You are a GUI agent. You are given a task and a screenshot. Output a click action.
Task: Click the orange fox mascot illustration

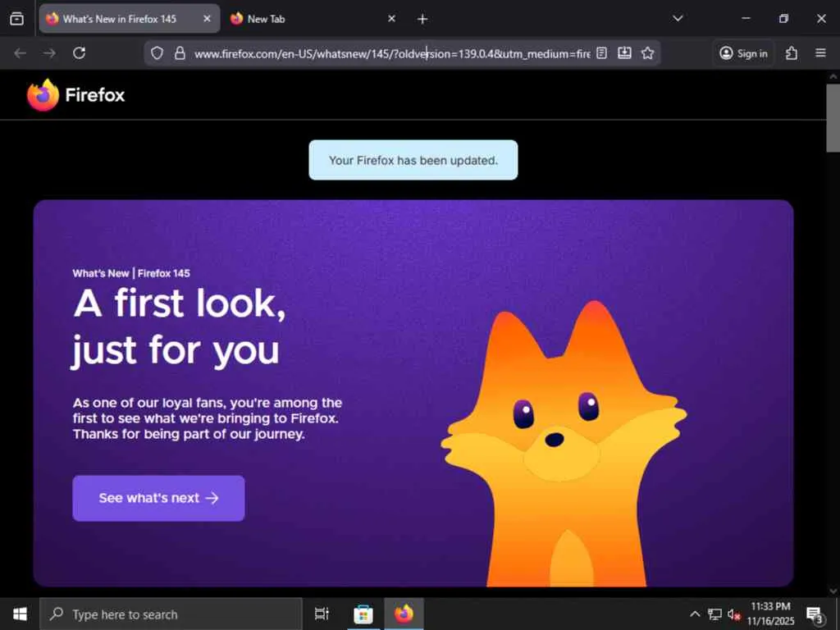click(564, 443)
